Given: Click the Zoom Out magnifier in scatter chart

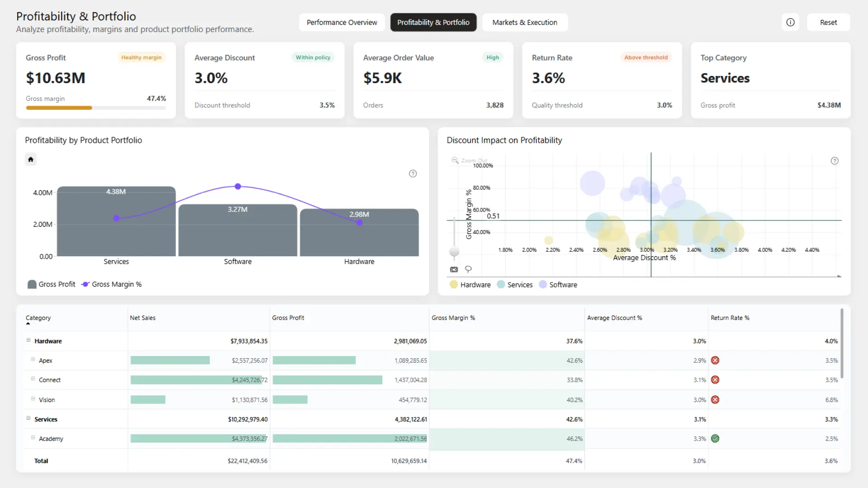Looking at the screenshot, I should [x=455, y=160].
